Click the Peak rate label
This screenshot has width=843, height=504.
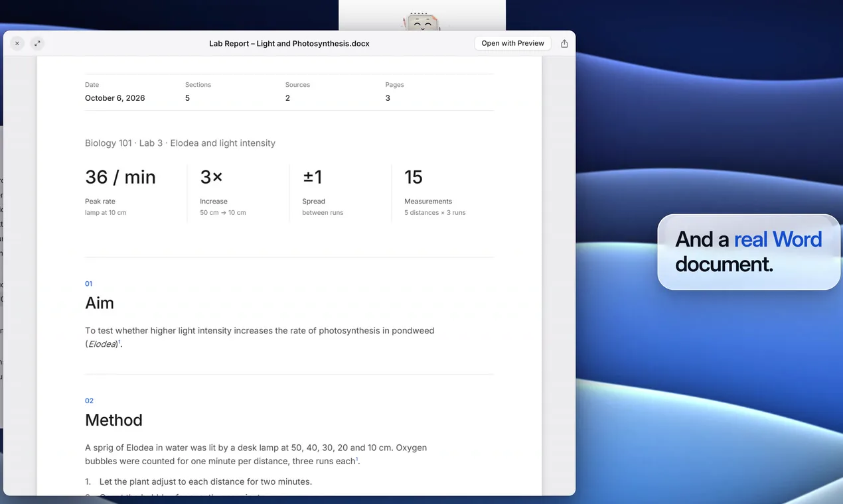pyautogui.click(x=100, y=202)
